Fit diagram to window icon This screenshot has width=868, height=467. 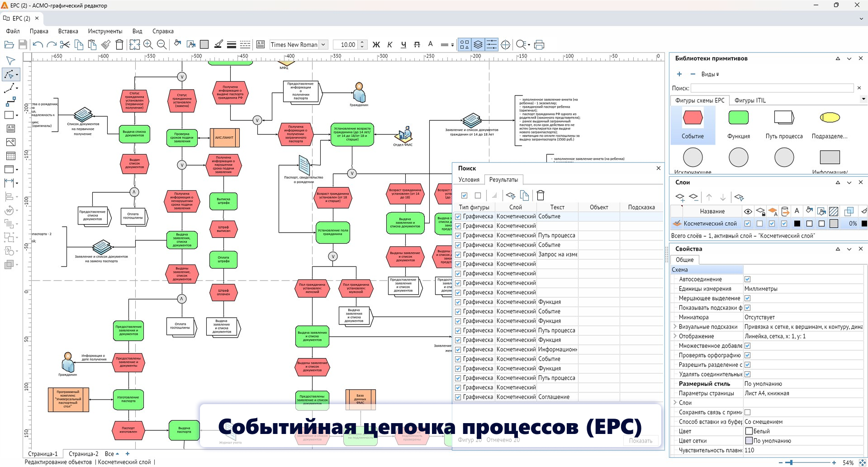pos(134,44)
